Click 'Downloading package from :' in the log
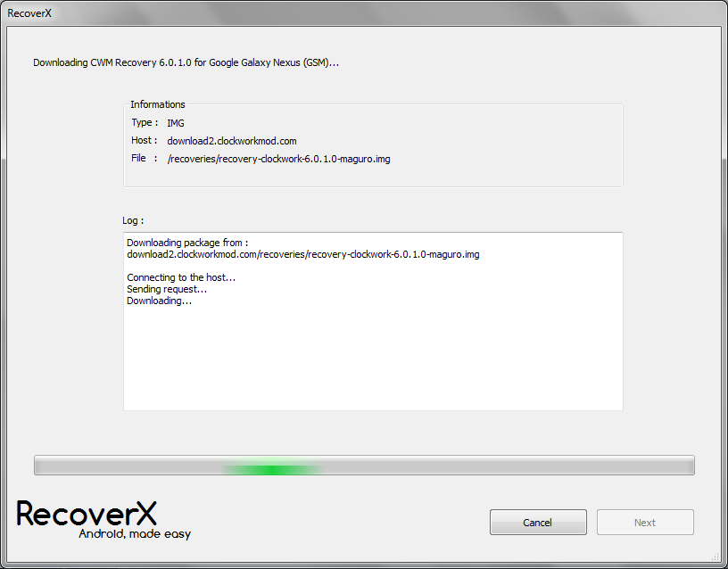Image resolution: width=728 pixels, height=569 pixels. 187,243
